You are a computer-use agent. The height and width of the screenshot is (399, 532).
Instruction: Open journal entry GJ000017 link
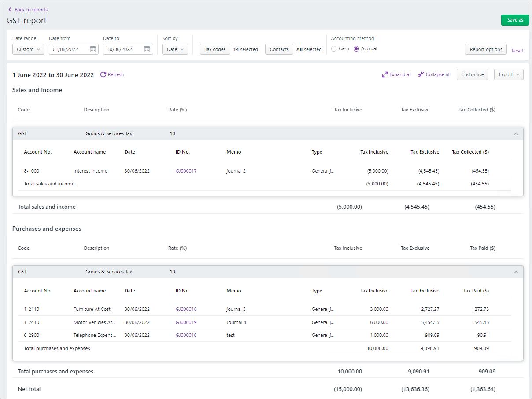pos(186,171)
